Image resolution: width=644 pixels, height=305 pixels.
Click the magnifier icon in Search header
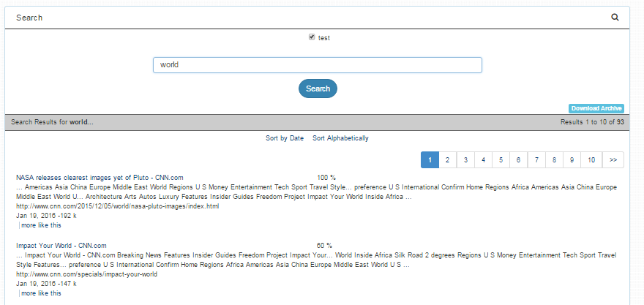click(615, 18)
